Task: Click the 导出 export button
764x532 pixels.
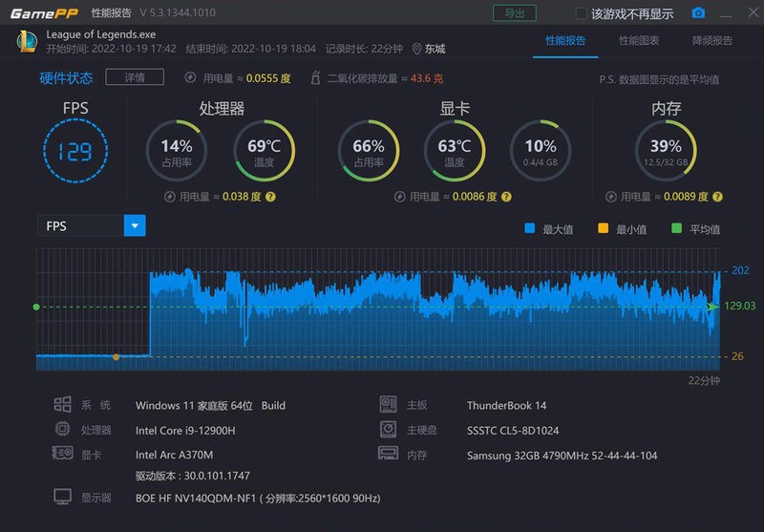Action: point(514,13)
